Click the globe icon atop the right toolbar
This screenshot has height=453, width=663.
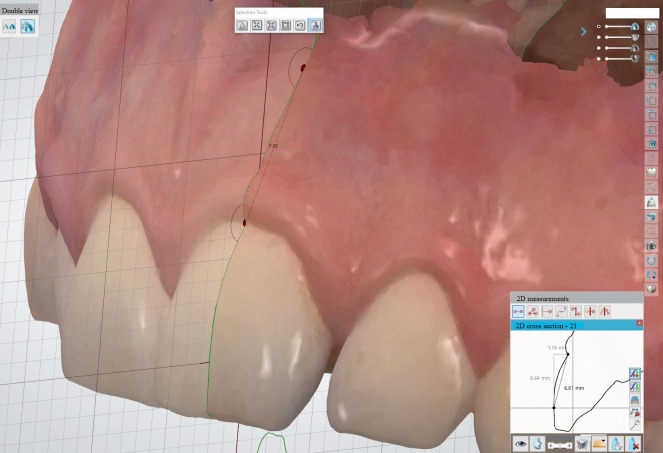click(652, 27)
